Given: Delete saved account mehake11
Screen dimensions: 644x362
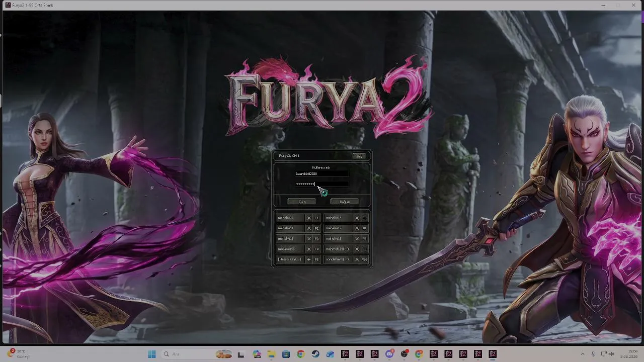Looking at the screenshot, I should (x=309, y=228).
